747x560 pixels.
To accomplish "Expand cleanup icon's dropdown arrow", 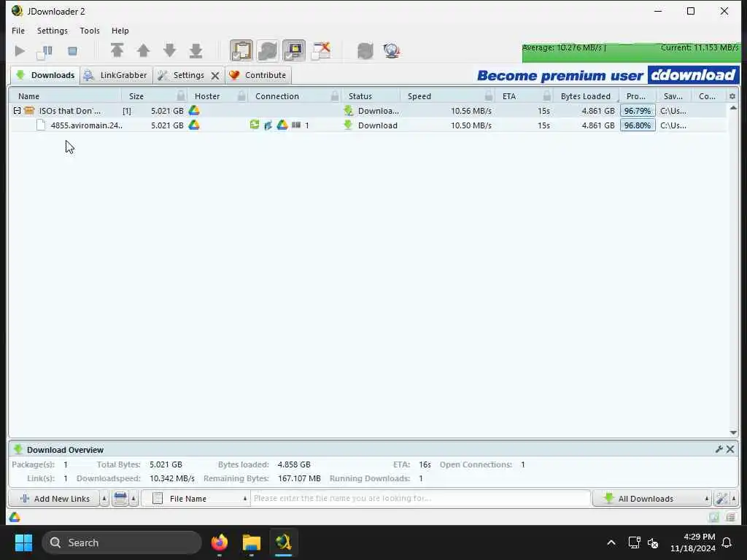I will coord(134,499).
